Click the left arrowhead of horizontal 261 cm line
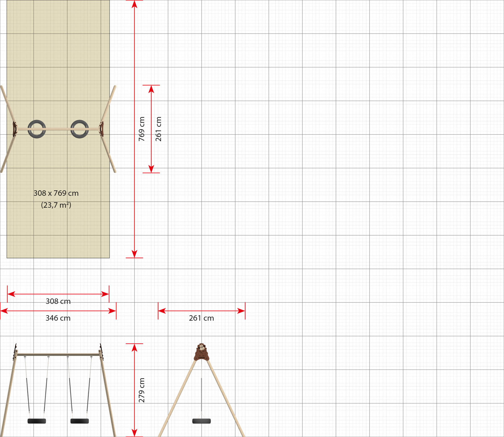The image size is (504, 437). click(x=162, y=311)
